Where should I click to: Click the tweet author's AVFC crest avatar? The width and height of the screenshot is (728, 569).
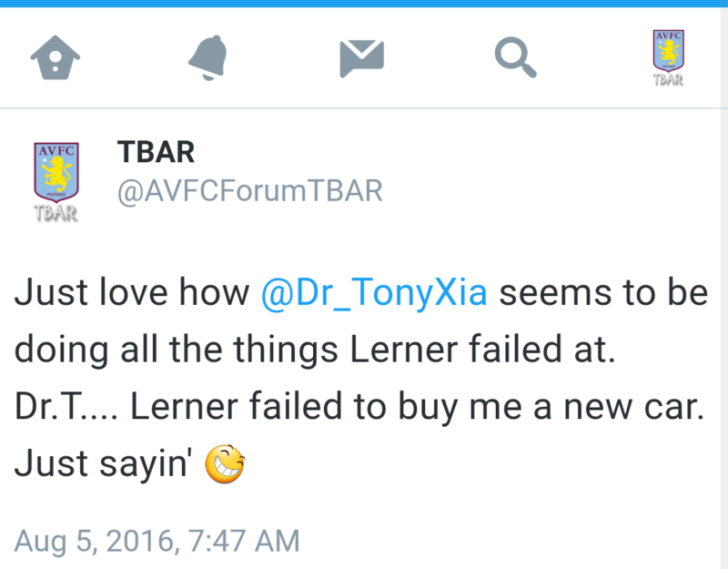pos(56,181)
